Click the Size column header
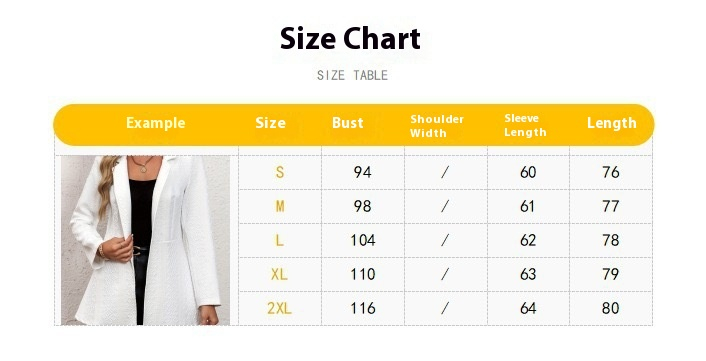This screenshot has width=706, height=361. 271,123
